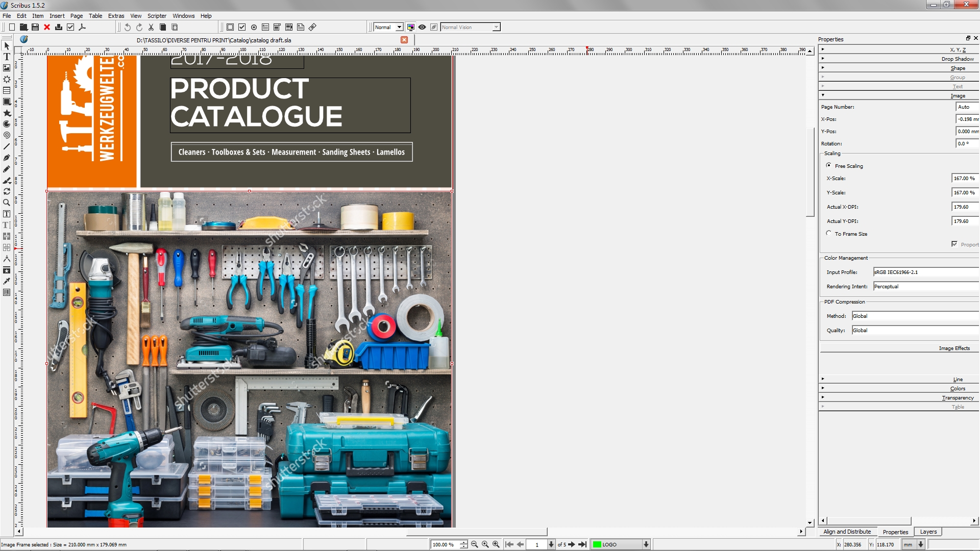Select the Free Scaling radio button
The image size is (980, 551).
(x=828, y=165)
